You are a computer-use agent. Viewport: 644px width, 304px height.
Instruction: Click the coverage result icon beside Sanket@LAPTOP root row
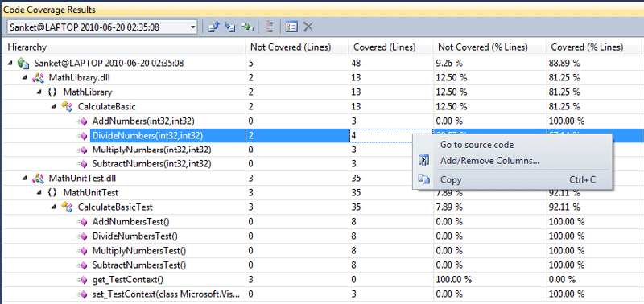tap(23, 64)
